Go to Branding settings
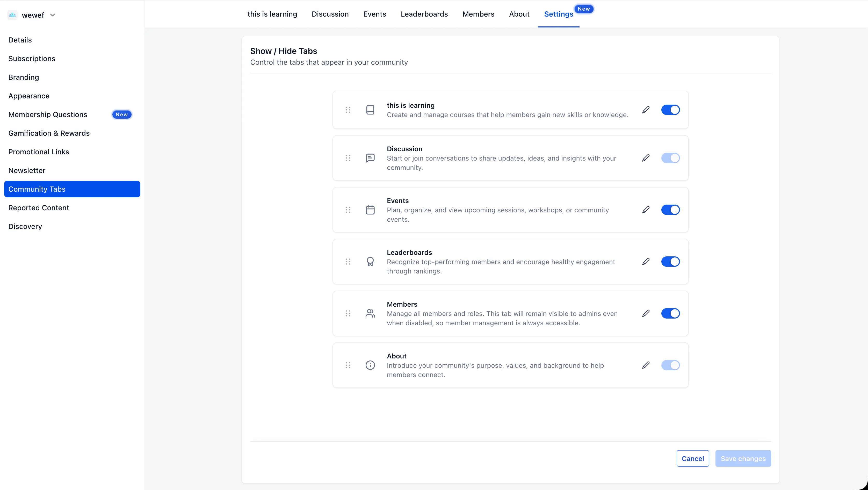868x490 pixels. tap(72, 77)
